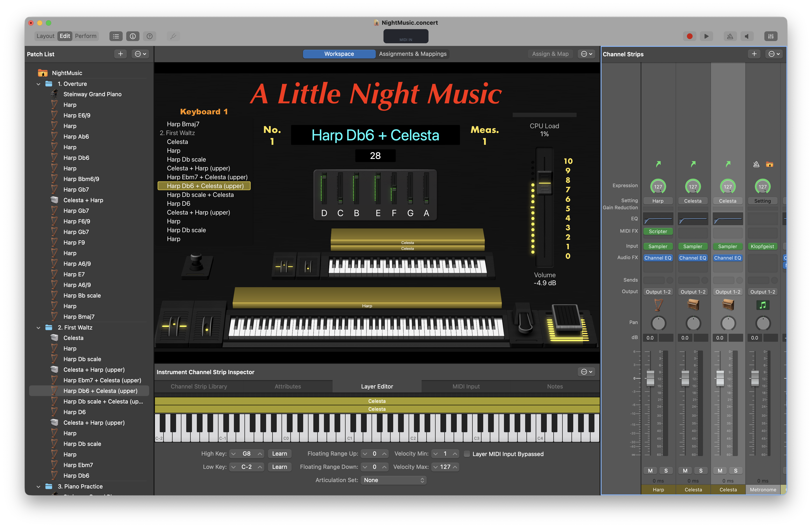812x528 pixels.
Task: Click the Harp channel volume fader
Action: [x=650, y=378]
